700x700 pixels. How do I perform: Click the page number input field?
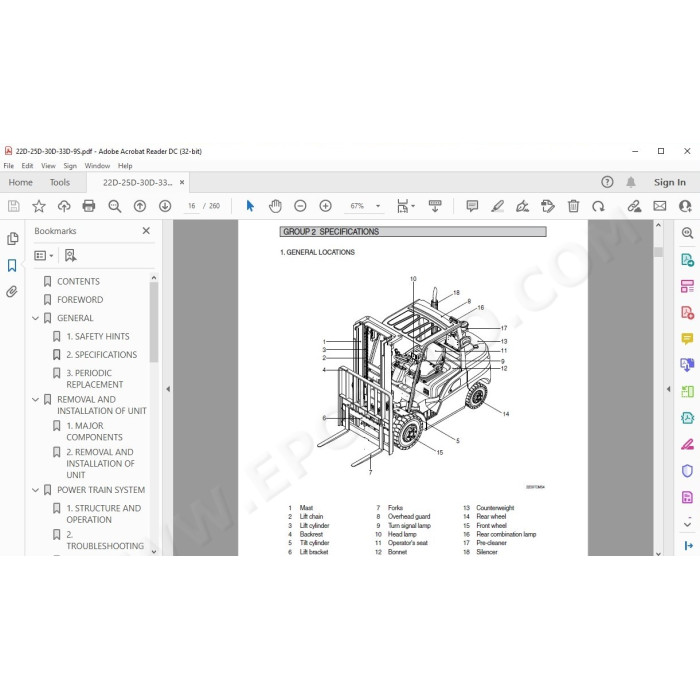(x=192, y=206)
